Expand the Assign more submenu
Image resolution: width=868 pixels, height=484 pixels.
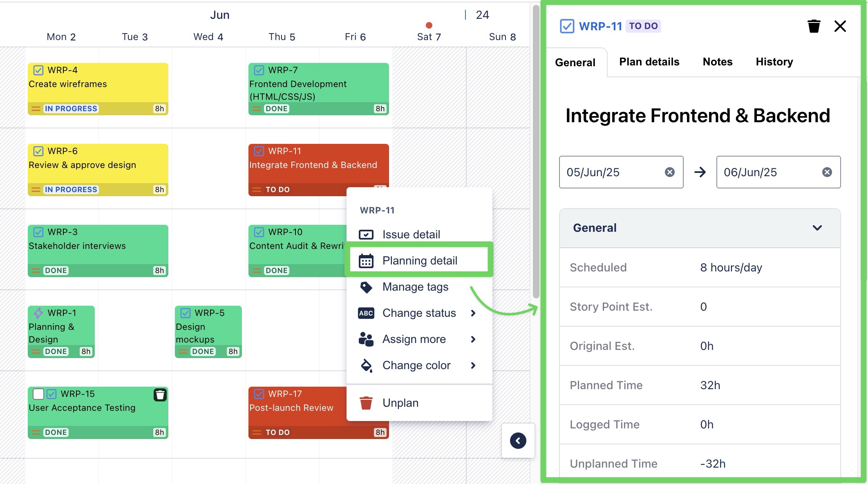[x=473, y=339]
